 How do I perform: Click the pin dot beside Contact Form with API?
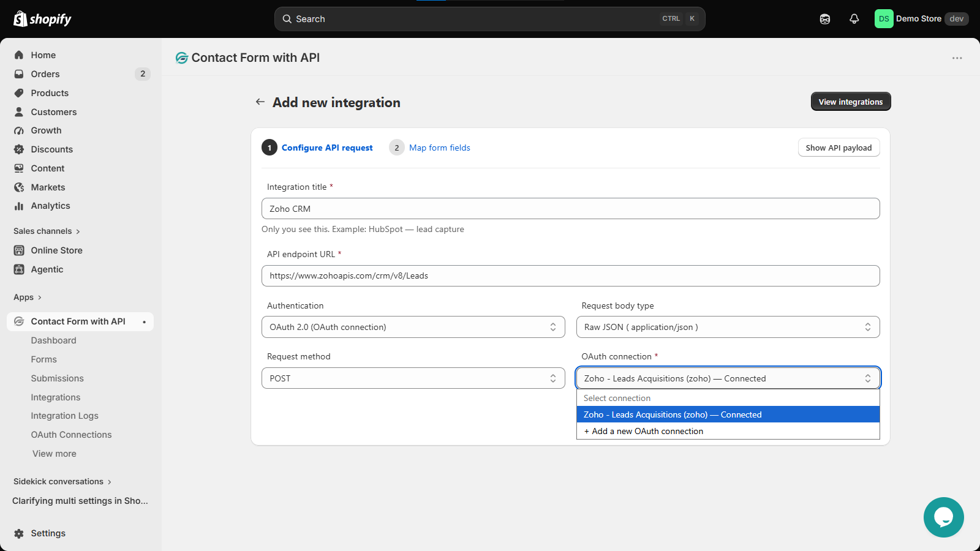pyautogui.click(x=144, y=322)
